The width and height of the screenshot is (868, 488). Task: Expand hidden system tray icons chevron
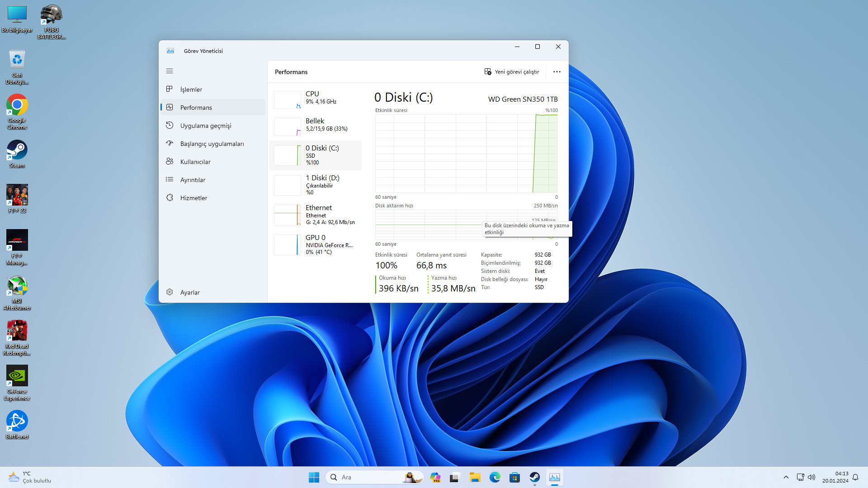click(x=786, y=477)
